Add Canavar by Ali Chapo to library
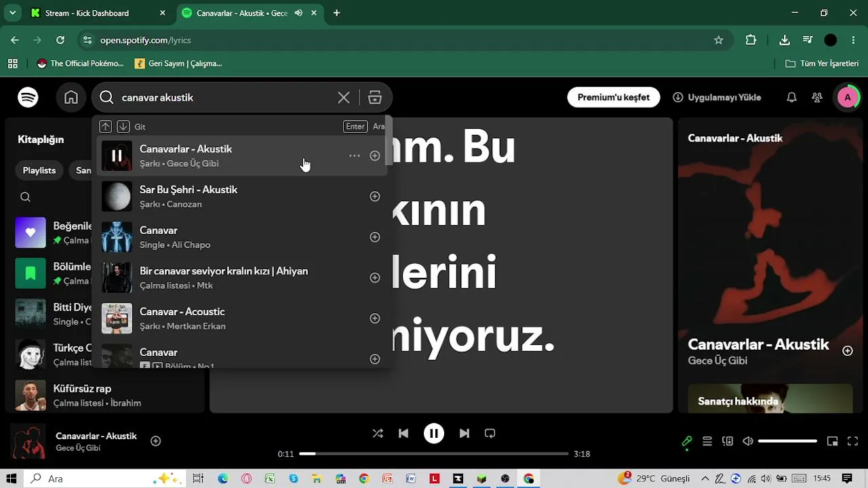 (374, 237)
